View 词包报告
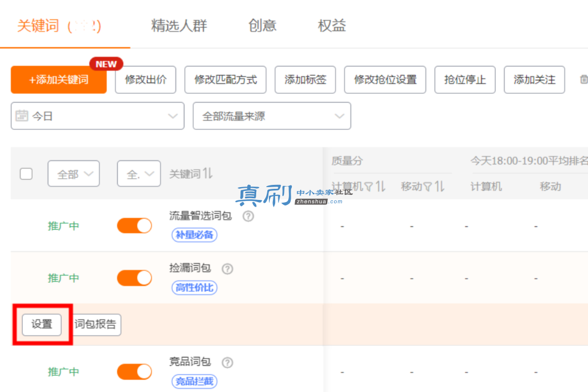 tap(96, 325)
